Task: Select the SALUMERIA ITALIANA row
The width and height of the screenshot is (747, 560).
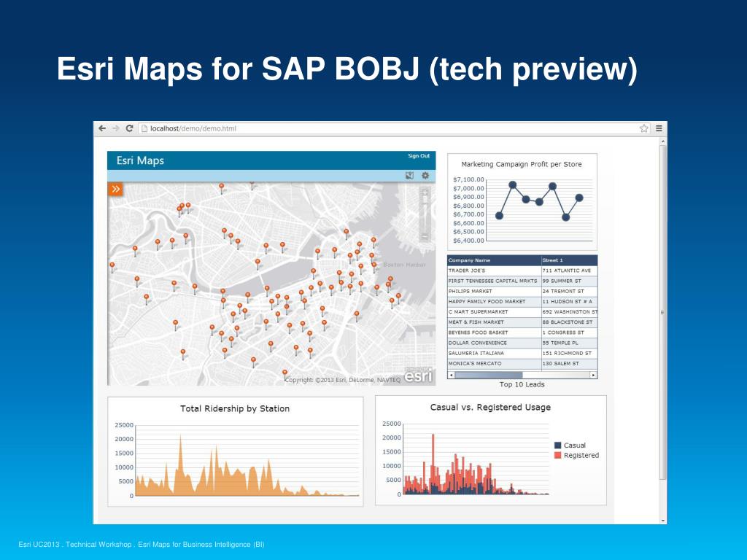Action: pyautogui.click(x=522, y=354)
